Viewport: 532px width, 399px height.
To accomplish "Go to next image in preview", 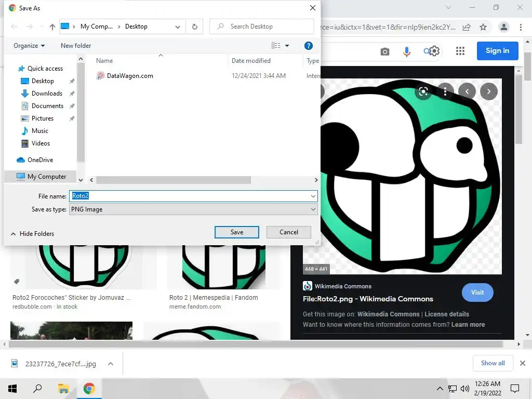I will point(488,91).
